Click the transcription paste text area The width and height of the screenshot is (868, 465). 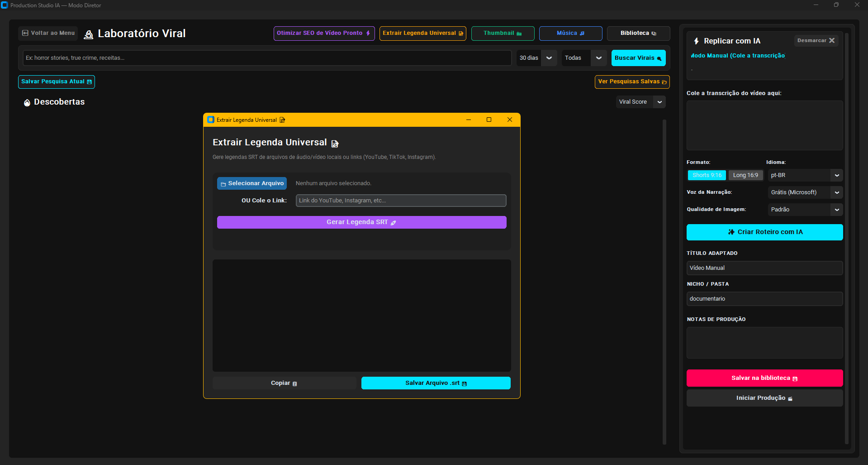[764, 125]
